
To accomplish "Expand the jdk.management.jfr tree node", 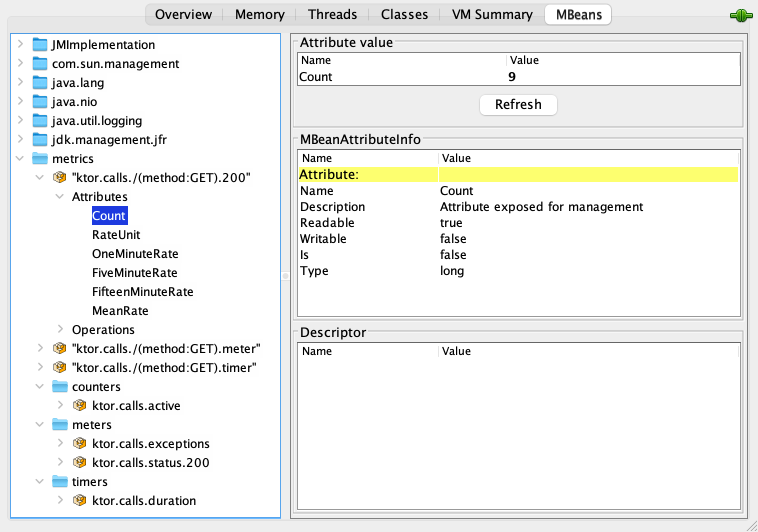I will [x=20, y=139].
